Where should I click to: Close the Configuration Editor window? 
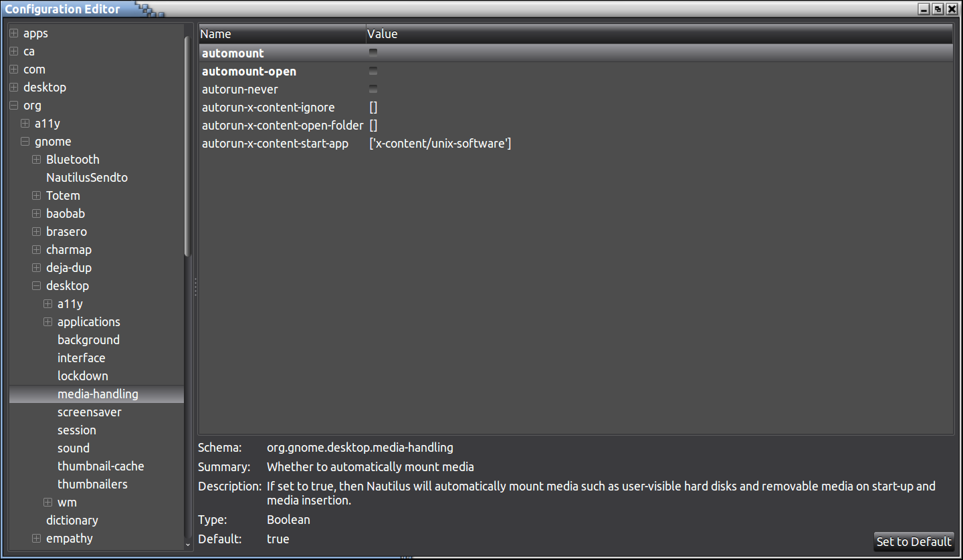point(952,9)
